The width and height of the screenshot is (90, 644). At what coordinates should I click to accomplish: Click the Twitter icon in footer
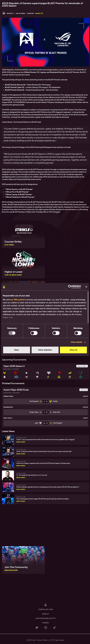[37, 627]
